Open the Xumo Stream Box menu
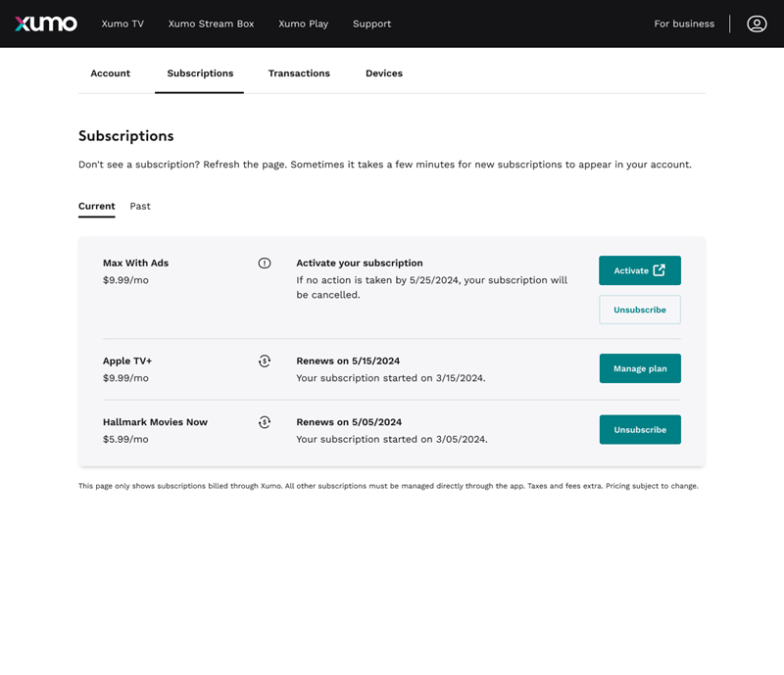 (x=211, y=24)
